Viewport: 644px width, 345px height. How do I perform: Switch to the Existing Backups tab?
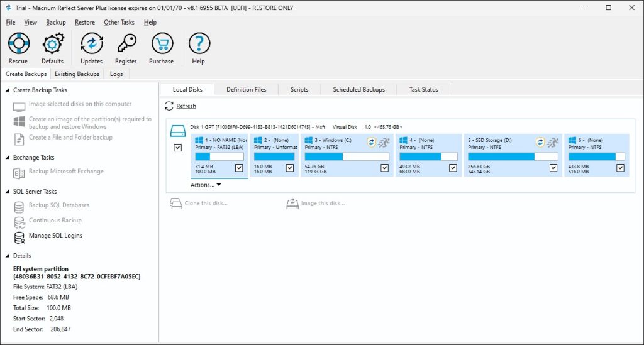pyautogui.click(x=77, y=74)
